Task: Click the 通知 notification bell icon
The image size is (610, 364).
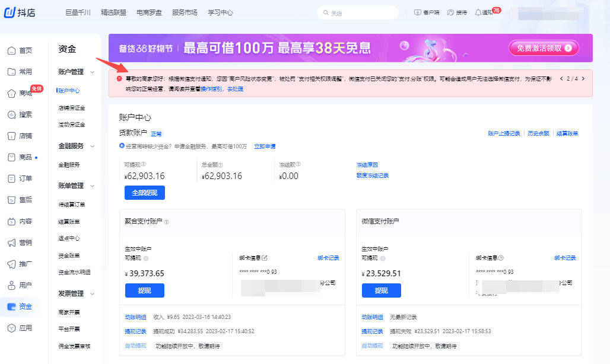Action: coord(478,12)
